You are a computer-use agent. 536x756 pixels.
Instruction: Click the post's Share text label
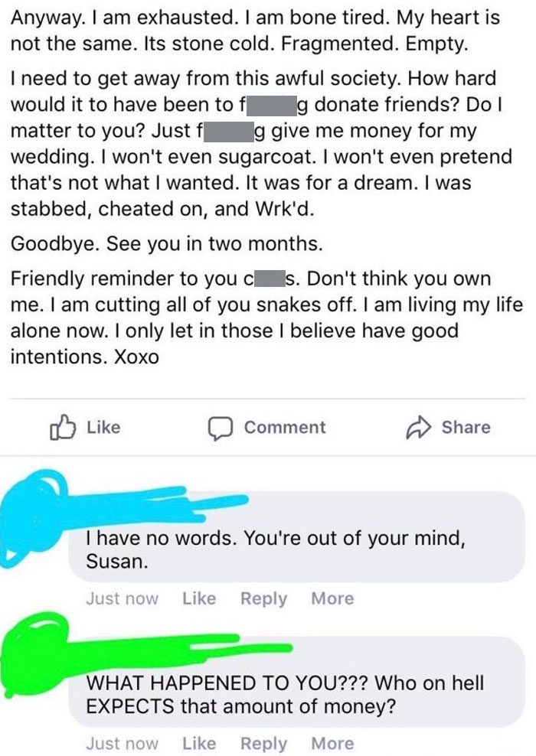click(x=466, y=427)
